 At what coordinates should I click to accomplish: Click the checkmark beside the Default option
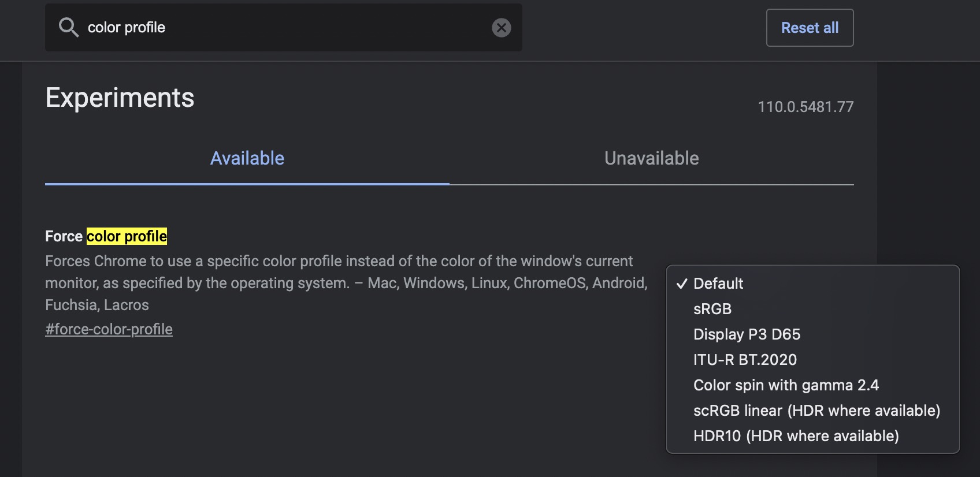682,284
